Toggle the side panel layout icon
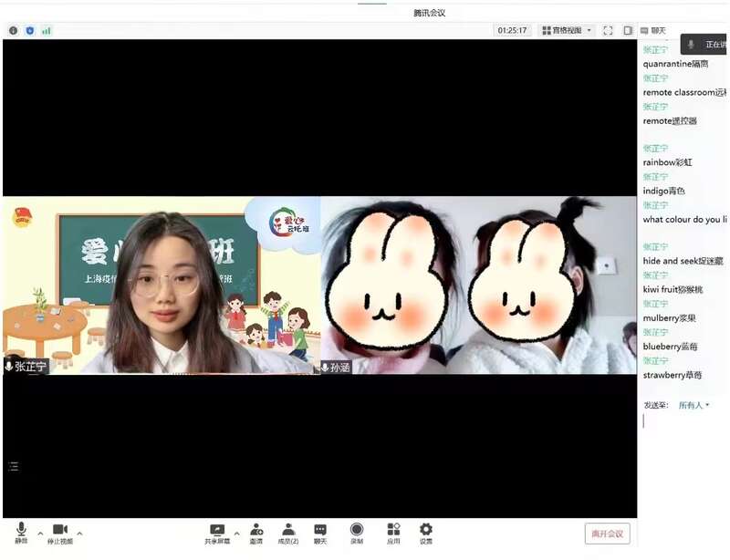The image size is (730, 560). (628, 30)
